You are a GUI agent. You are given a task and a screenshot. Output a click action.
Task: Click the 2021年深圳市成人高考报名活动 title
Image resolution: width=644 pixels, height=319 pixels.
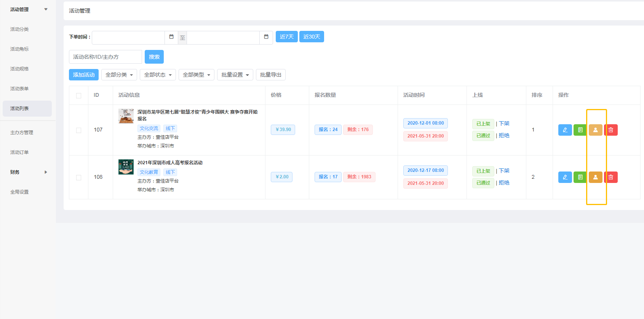click(x=170, y=163)
